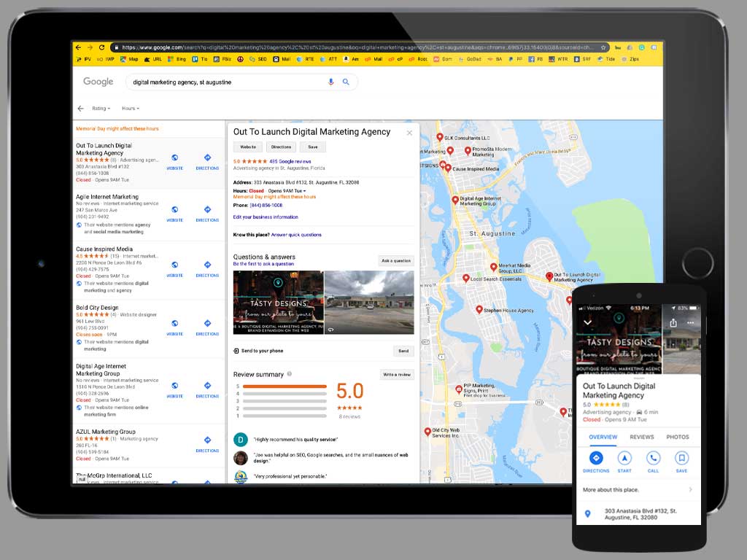This screenshot has height=560, width=747.
Task: Tap the Save bookmark icon on phone
Action: tap(682, 458)
